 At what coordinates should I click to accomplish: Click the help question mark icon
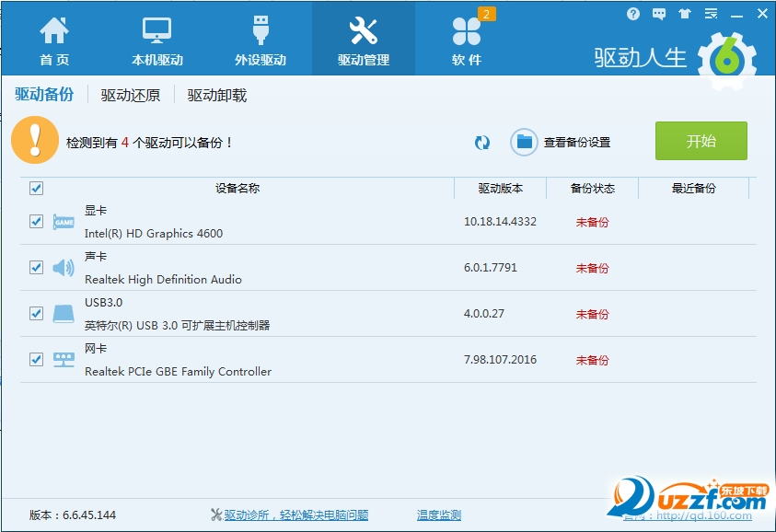pyautogui.click(x=633, y=13)
